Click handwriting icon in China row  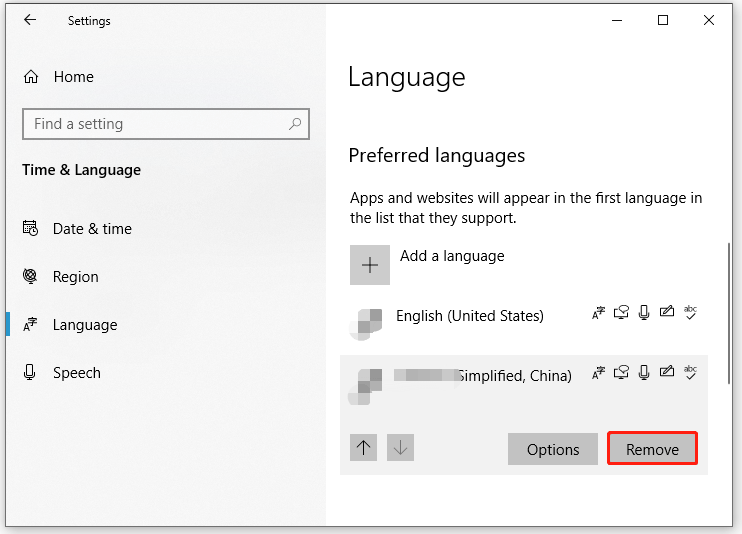coord(667,372)
